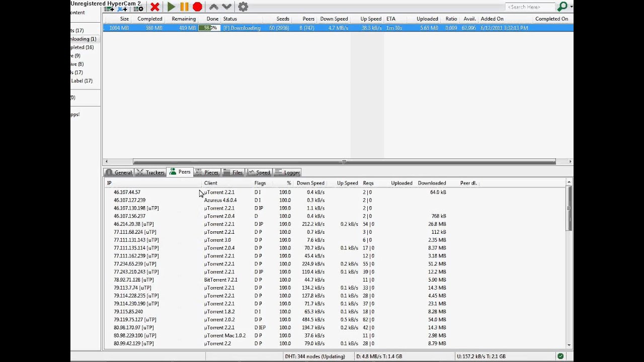
Task: Click the Add Torrent toolbar icon
Action: [109, 8]
